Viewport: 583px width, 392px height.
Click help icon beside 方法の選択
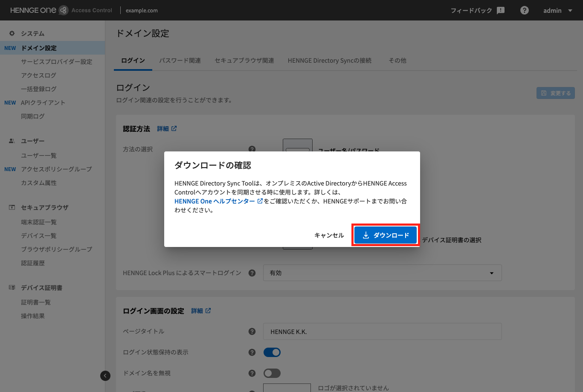coord(252,149)
